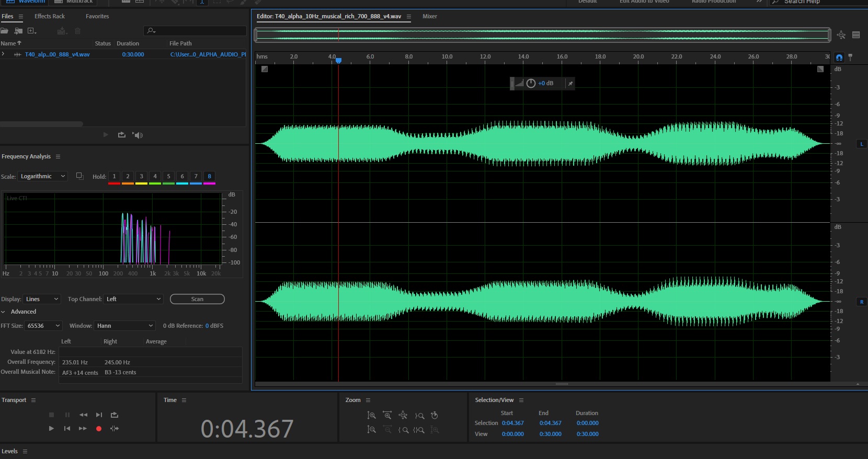Pin the HUD volume overlay
This screenshot has height=459, width=868.
pos(570,84)
